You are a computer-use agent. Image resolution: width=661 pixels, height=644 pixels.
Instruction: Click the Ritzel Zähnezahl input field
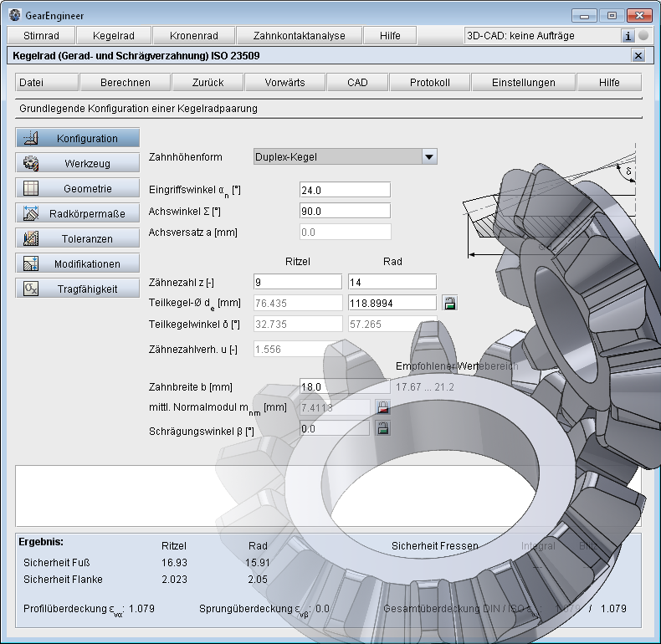(x=297, y=282)
